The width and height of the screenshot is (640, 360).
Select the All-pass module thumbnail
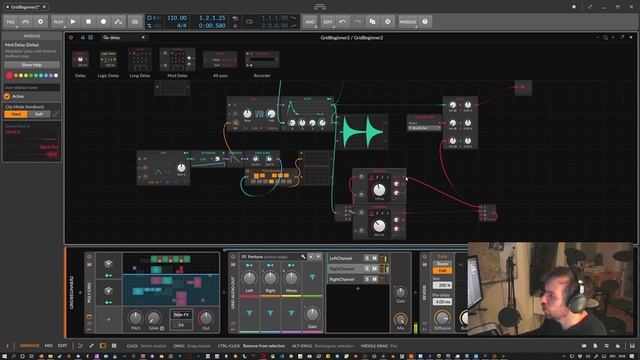(x=220, y=60)
